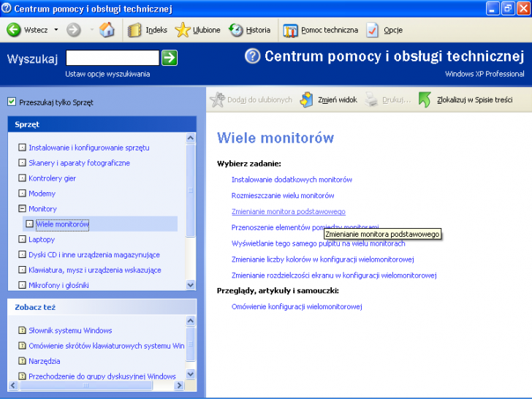Expand Instalowanie i konfigurowanie sprzętu node
The image size is (532, 399).
pyautogui.click(x=22, y=148)
